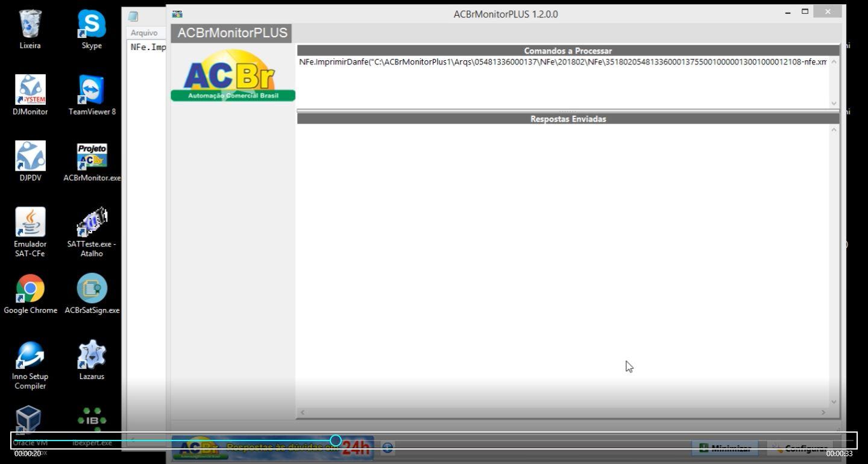Open the Respostas às dúvidas 24h banner

click(x=273, y=448)
